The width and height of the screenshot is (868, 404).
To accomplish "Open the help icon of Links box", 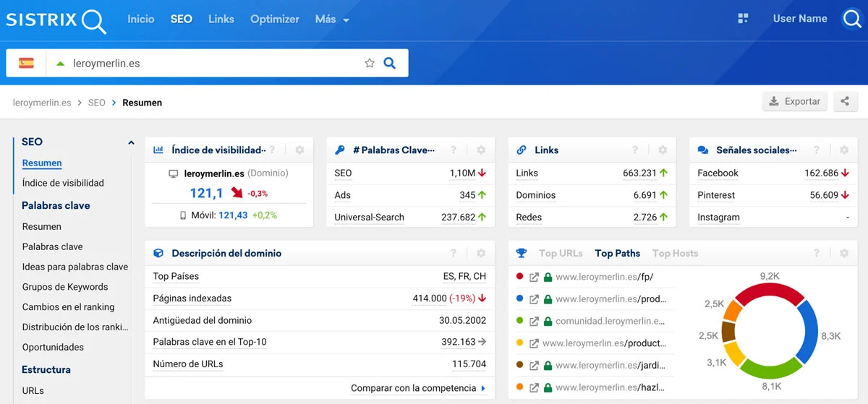I will coord(634,150).
